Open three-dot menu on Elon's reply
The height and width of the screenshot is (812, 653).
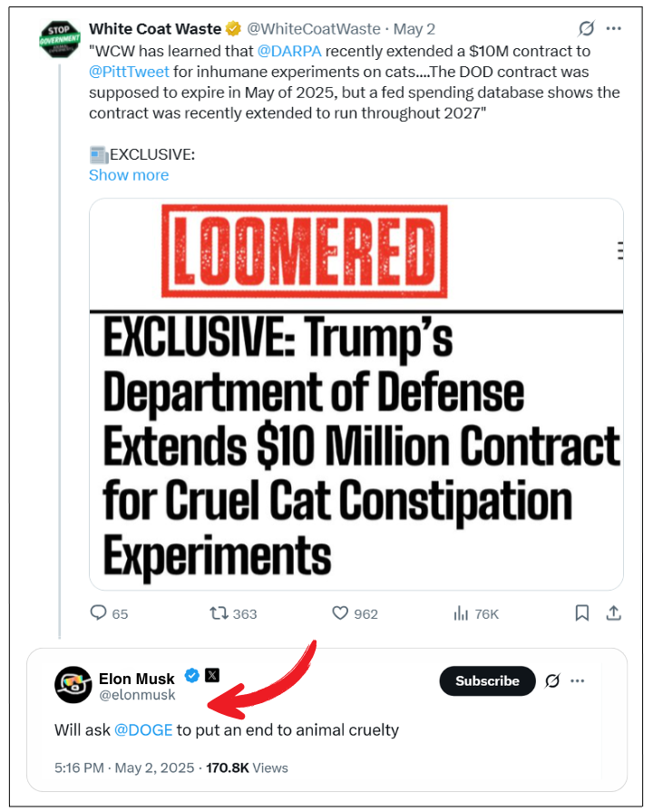[579, 681]
